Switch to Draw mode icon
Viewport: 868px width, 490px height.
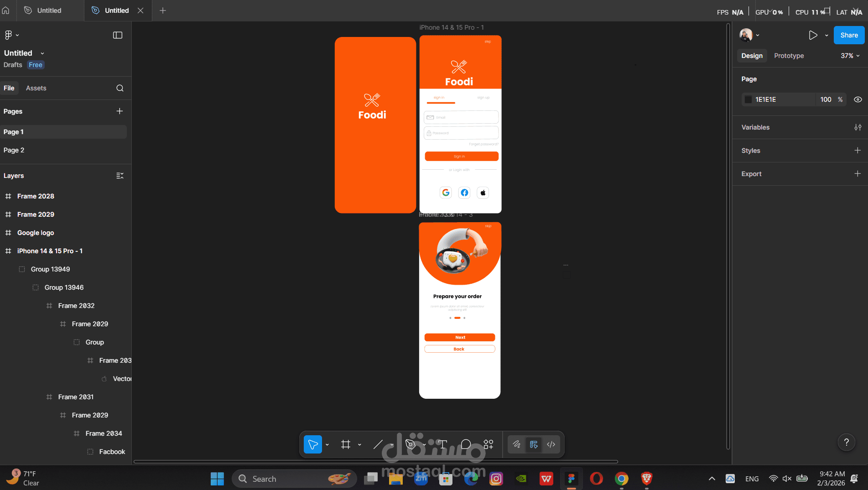coord(516,444)
